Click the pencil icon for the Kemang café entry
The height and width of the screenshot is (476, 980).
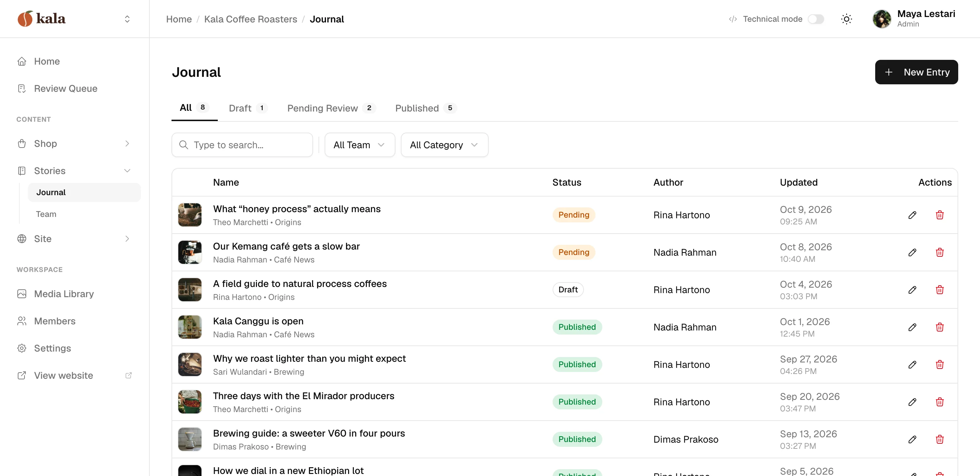tap(912, 252)
